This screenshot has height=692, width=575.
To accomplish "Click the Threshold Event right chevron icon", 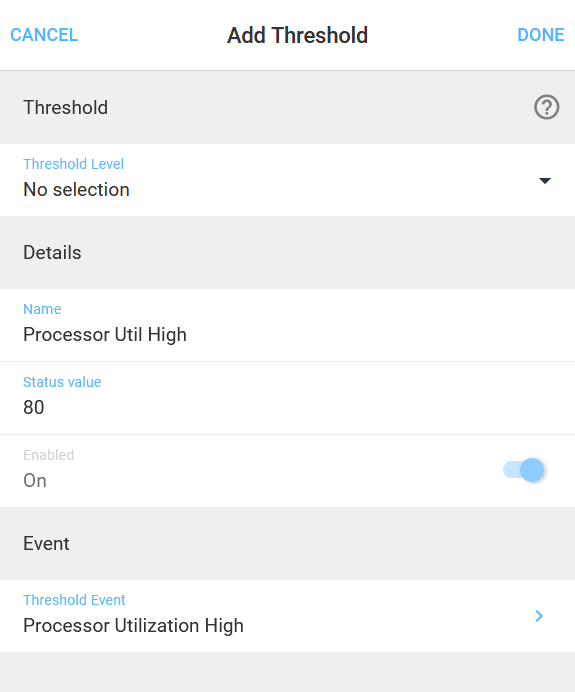I will point(539,616).
